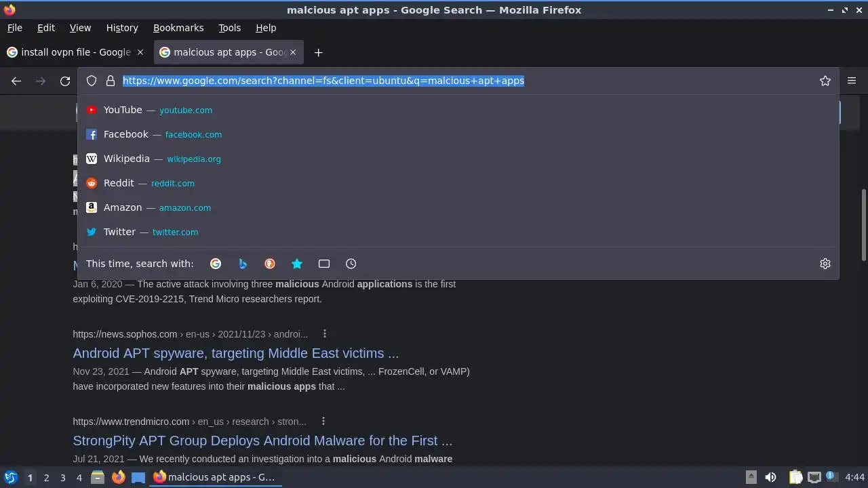
Task: Open the Tools menu
Action: click(230, 28)
